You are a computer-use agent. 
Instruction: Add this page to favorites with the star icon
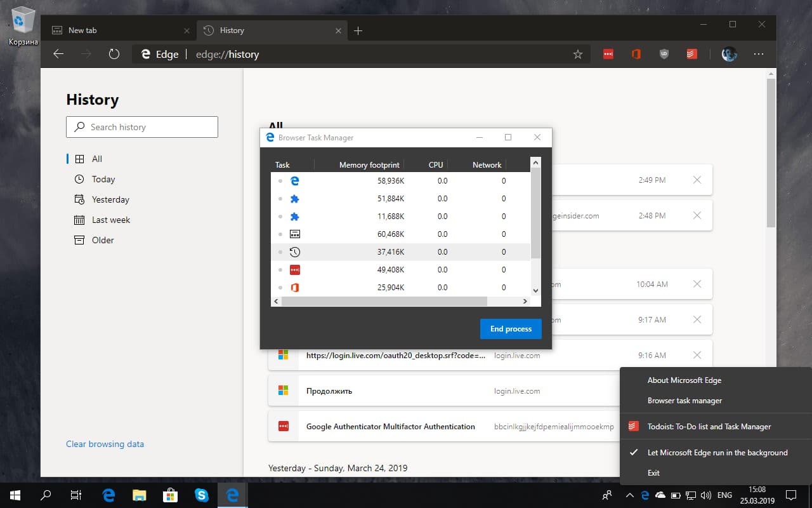click(578, 55)
